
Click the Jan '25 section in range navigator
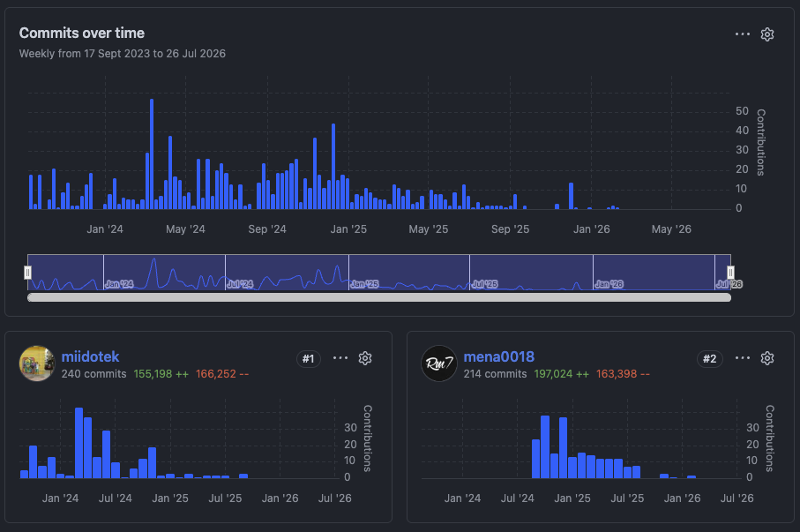click(x=409, y=272)
